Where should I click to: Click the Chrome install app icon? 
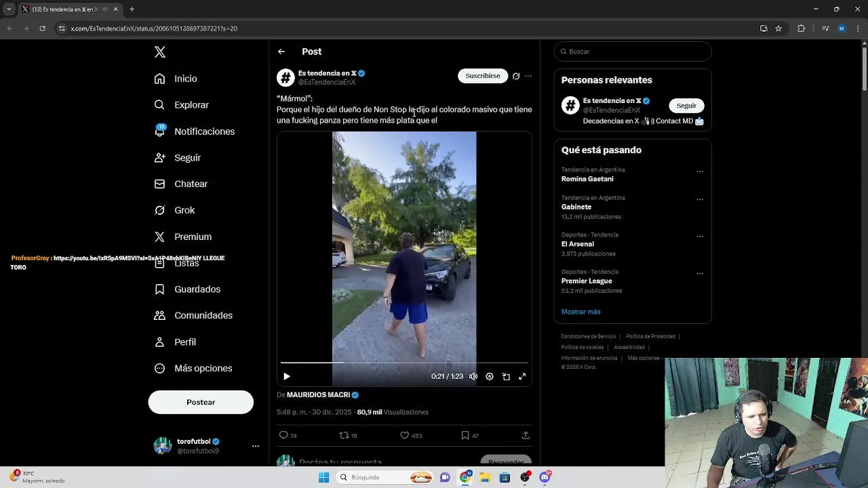(x=764, y=28)
